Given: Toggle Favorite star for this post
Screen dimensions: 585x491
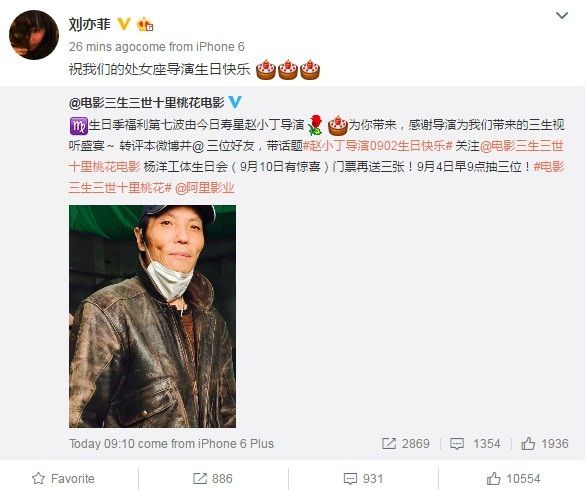Looking at the screenshot, I should tap(63, 478).
